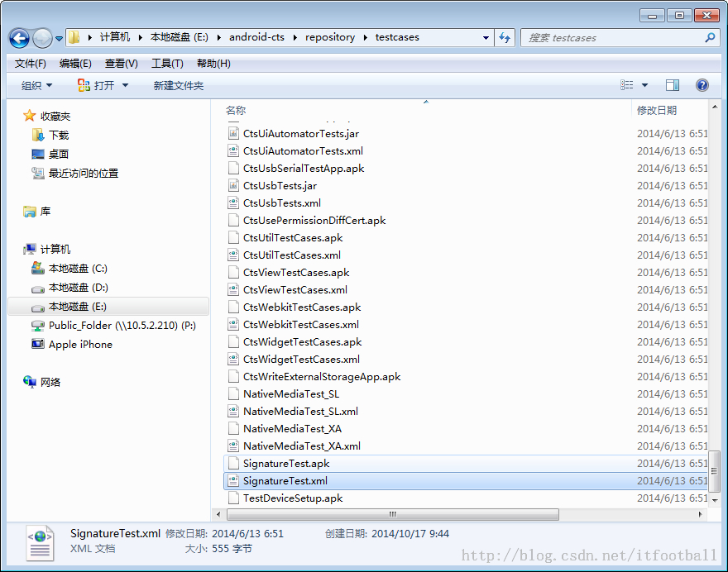Select CtsUsePermissionDiffCert.apk file
The image size is (728, 572).
(x=314, y=221)
